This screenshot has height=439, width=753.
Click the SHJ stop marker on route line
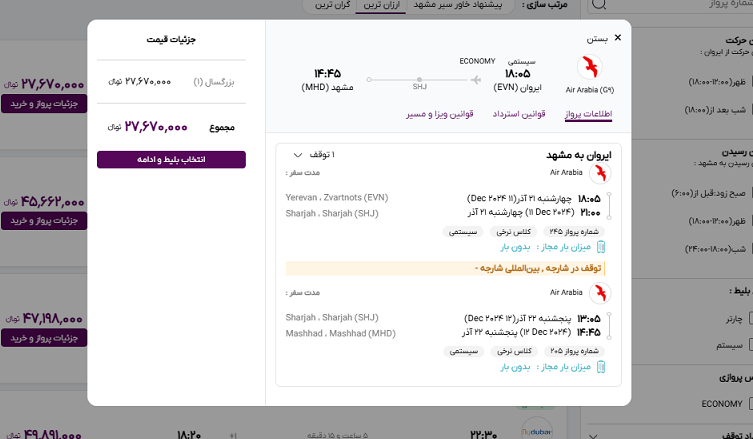coord(419,80)
